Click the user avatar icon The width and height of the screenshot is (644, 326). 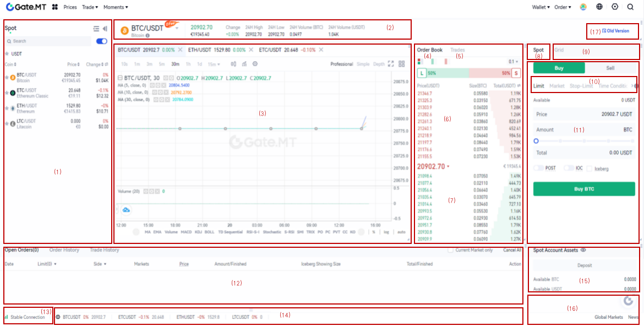(583, 7)
